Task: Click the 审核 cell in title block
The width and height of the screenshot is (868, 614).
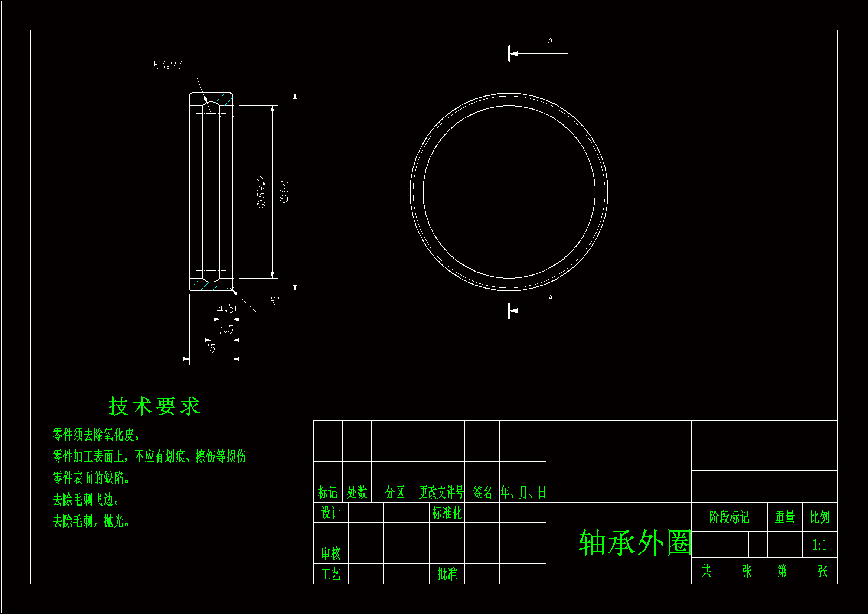Action: [x=331, y=554]
